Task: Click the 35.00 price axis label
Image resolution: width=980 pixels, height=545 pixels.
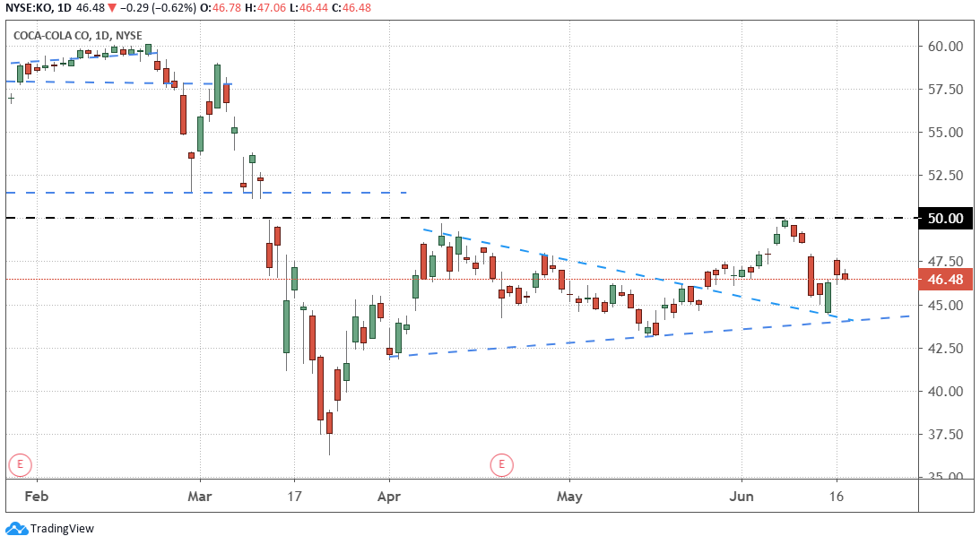Action: click(944, 477)
